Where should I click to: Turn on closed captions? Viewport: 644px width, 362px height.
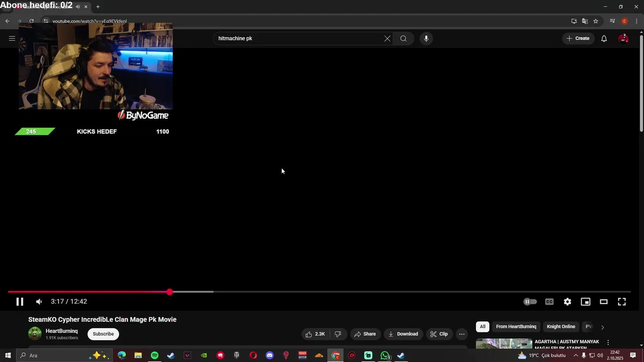coord(549,302)
